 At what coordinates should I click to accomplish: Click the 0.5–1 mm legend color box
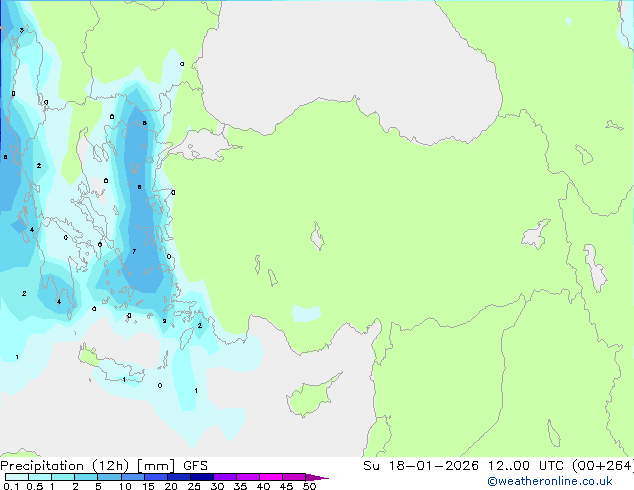(x=40, y=477)
